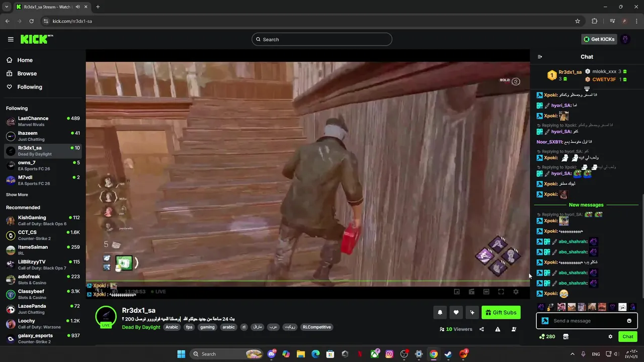Collapse the chat panel arrow icon
This screenshot has height=362, width=644.
coord(540,57)
